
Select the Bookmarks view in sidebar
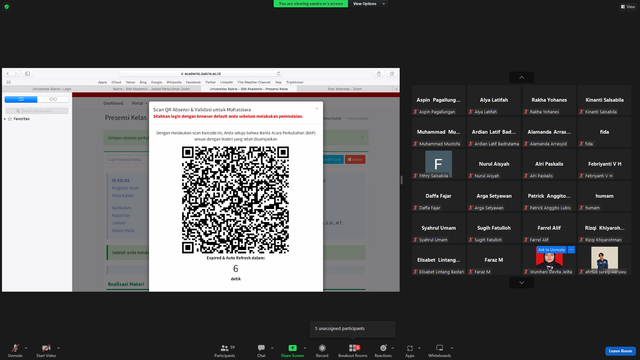pos(21,99)
